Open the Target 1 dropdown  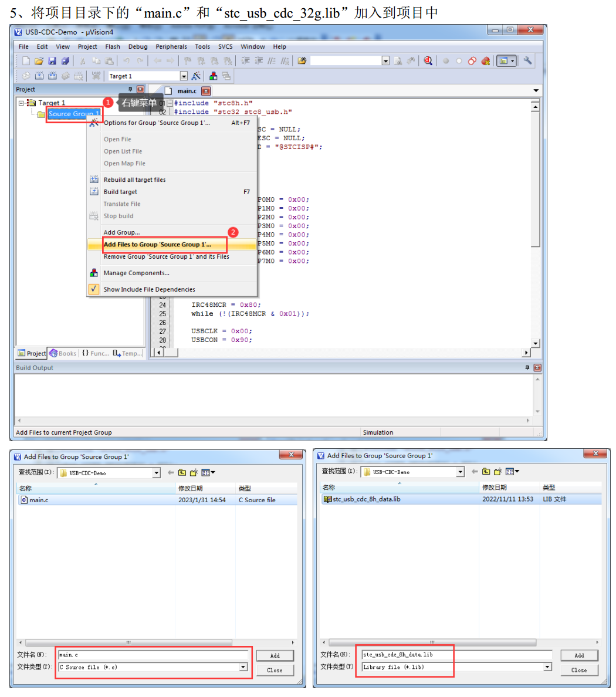click(x=184, y=76)
